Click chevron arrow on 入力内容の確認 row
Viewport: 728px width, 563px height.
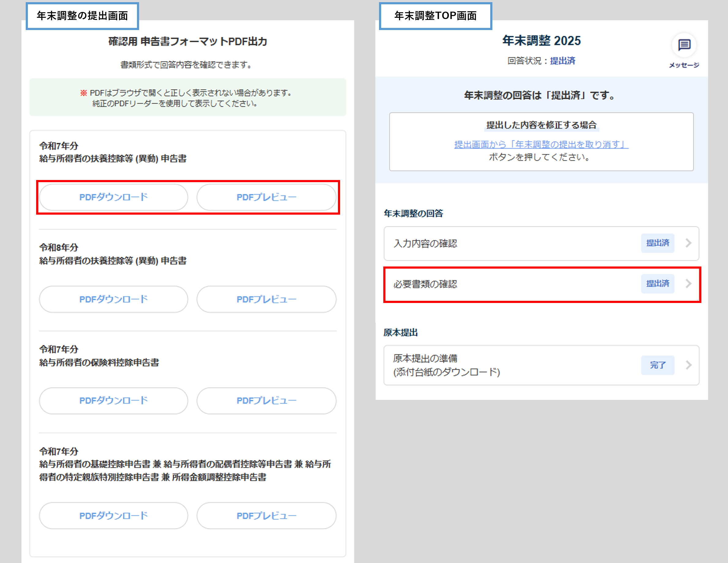coord(689,243)
